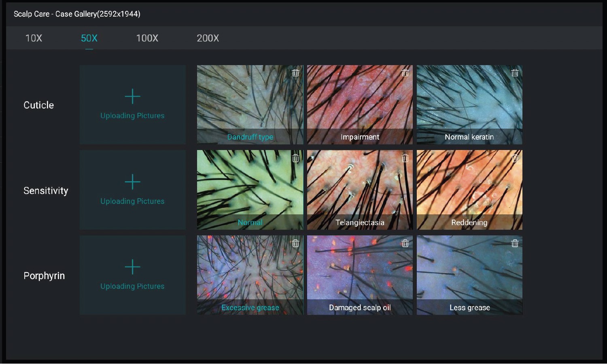Screen dimensions: 607x364
Task: Delete the Less grease image
Action: tap(515, 243)
